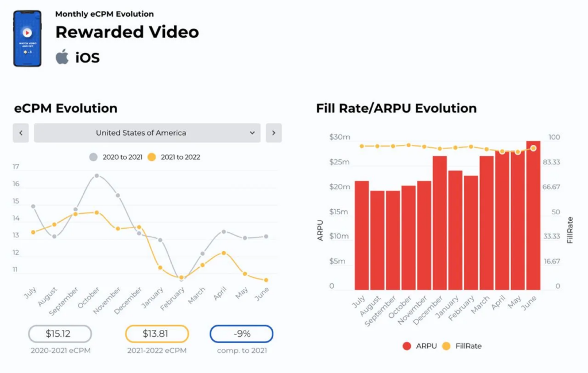Select the October peak point on gray line
The image size is (588, 373).
tap(96, 176)
